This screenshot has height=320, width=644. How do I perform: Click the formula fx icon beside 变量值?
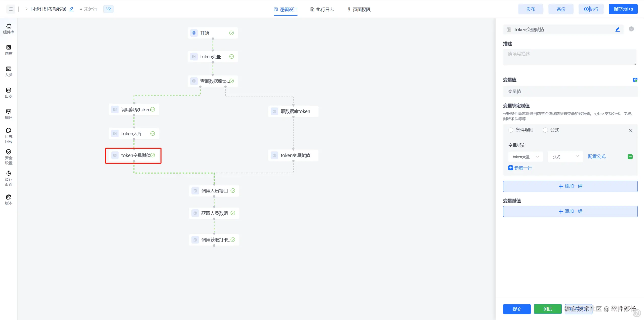[635, 80]
